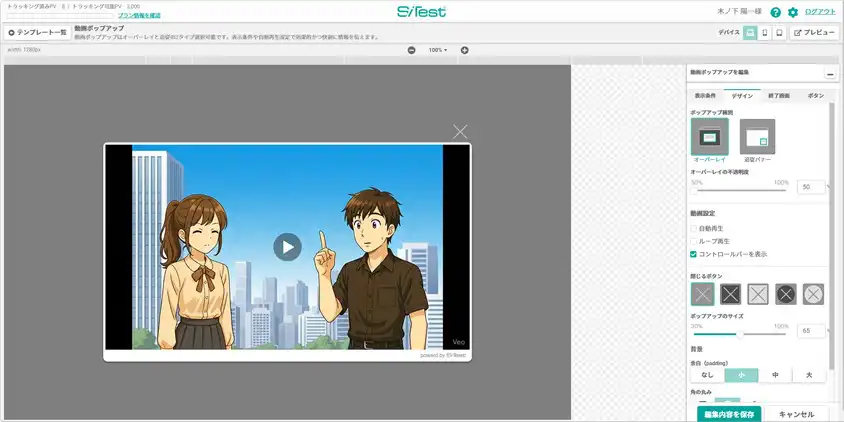Uncheck コントロールバーを表示

(x=693, y=254)
